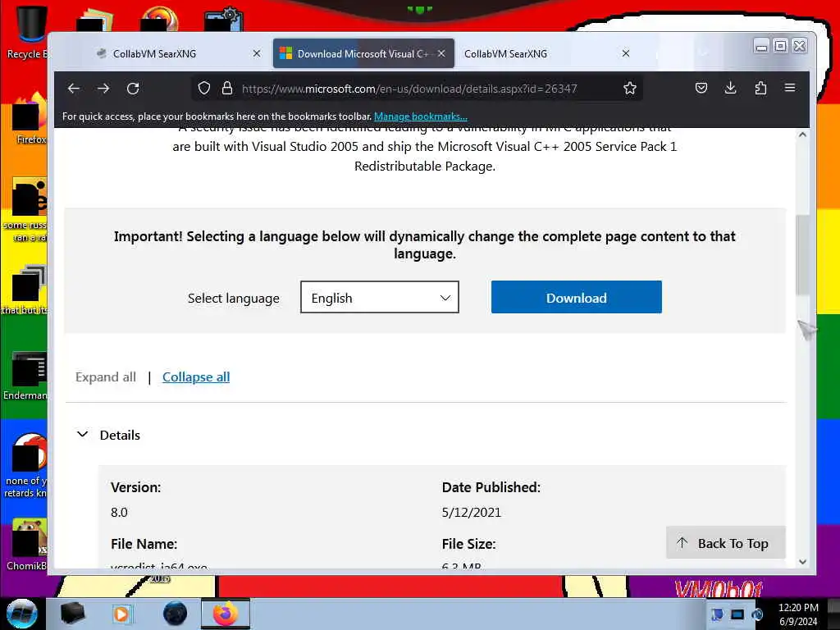Click the blue Download button
Image resolution: width=840 pixels, height=630 pixels.
pos(577,297)
